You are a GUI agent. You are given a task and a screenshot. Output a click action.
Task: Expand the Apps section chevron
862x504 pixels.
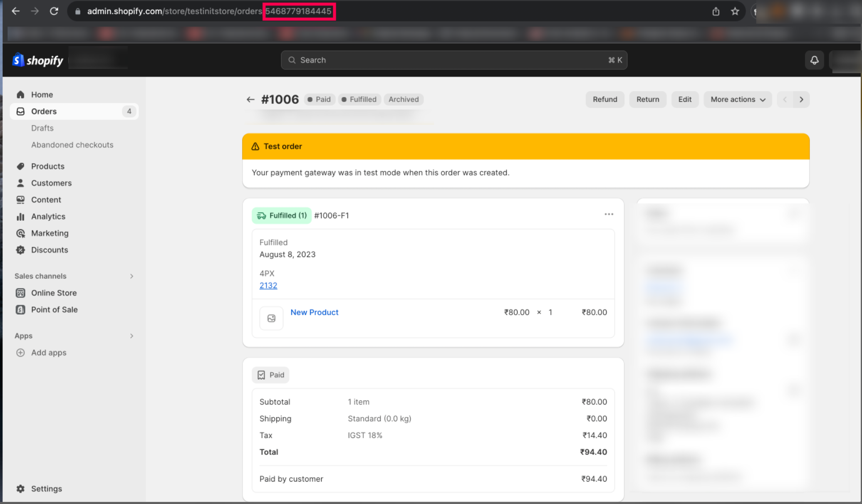(x=131, y=336)
